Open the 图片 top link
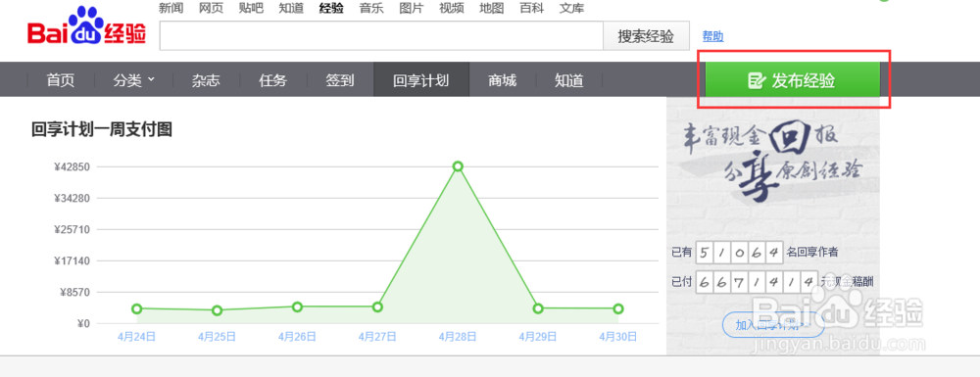The image size is (980, 377). coord(412,8)
